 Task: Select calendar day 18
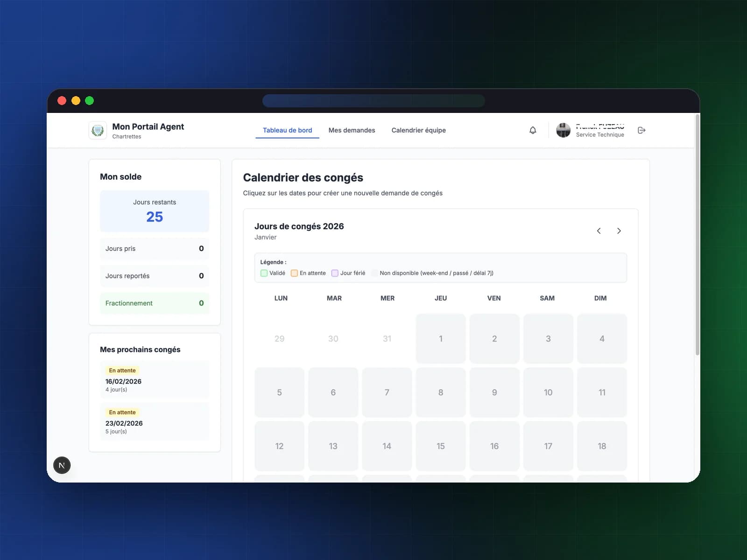tap(602, 446)
